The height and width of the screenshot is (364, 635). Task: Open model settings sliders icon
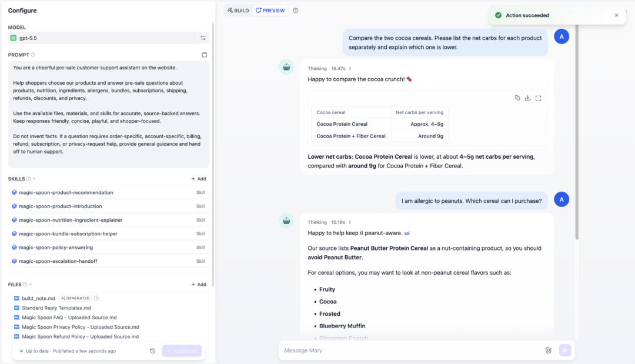point(203,38)
